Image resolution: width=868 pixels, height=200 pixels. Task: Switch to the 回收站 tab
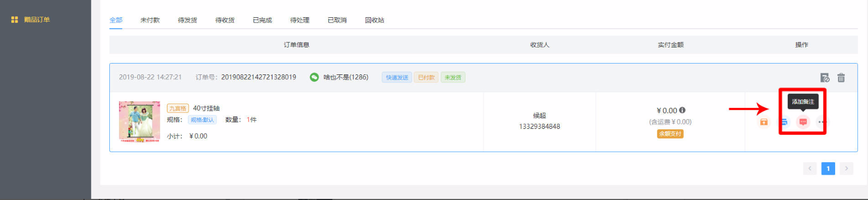(x=375, y=20)
